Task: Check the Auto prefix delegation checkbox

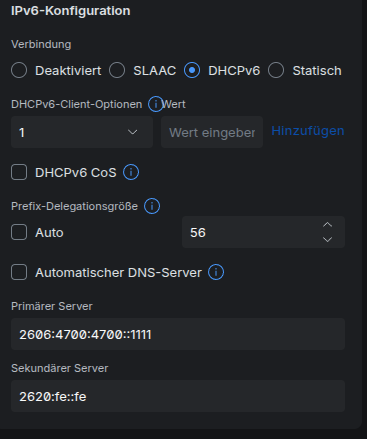Action: 19,232
